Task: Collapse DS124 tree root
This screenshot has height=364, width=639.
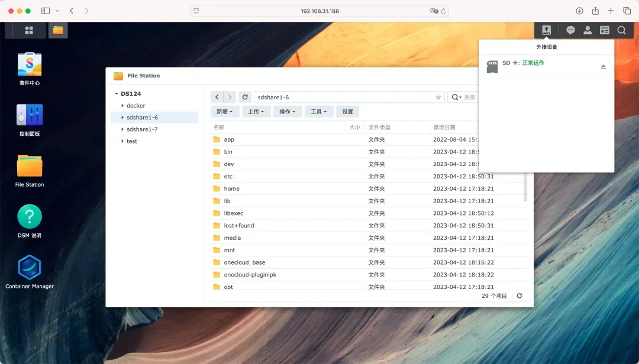Action: click(117, 93)
